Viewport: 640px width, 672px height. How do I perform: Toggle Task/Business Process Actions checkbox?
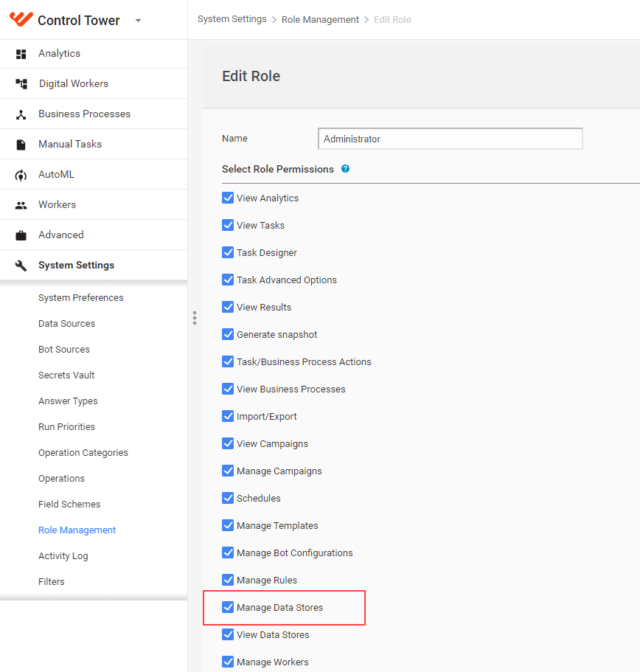(228, 361)
